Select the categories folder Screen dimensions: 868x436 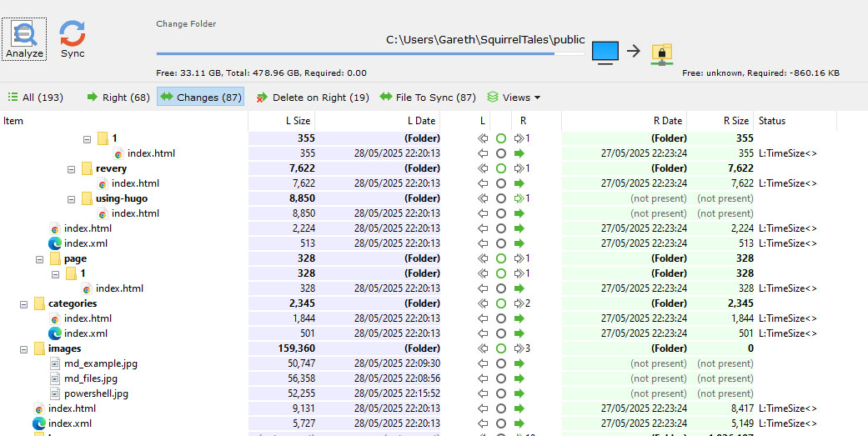[x=73, y=303]
